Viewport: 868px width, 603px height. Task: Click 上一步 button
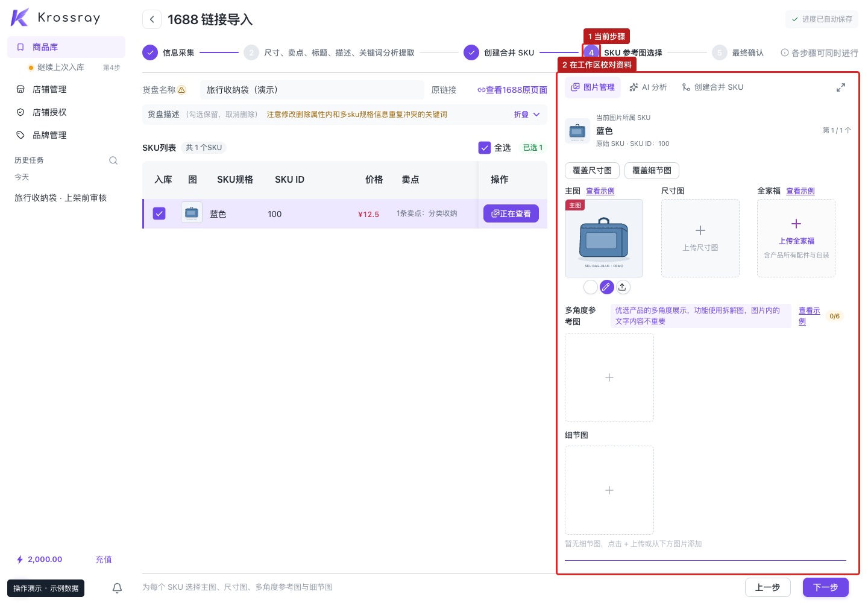(768, 587)
